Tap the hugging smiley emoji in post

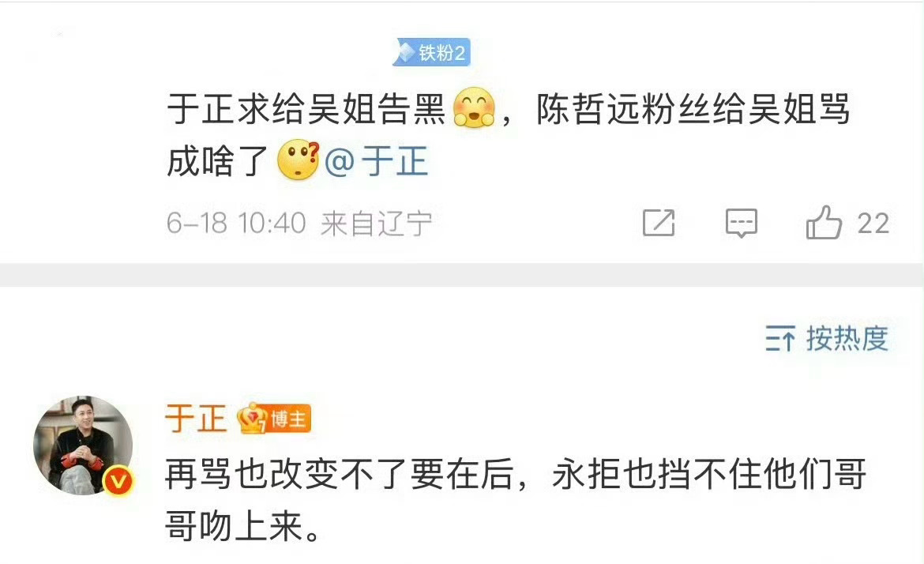pyautogui.click(x=474, y=108)
